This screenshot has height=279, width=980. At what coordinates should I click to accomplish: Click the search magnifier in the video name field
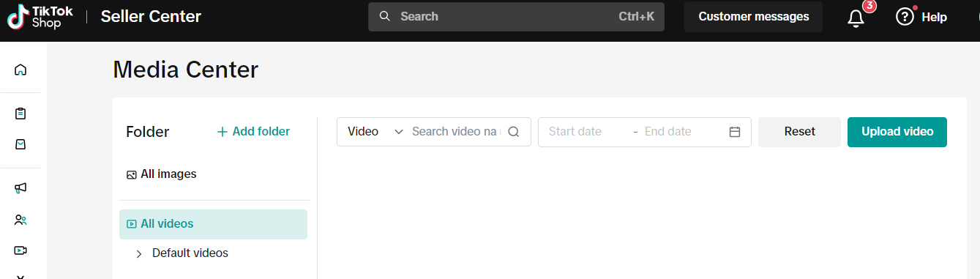point(513,132)
